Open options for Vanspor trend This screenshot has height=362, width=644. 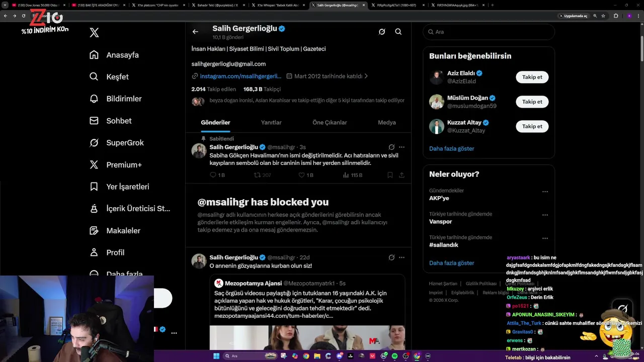pyautogui.click(x=545, y=215)
